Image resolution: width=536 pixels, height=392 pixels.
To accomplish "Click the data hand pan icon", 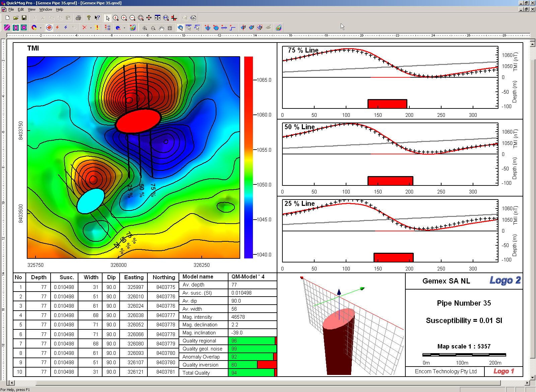I will click(x=161, y=28).
